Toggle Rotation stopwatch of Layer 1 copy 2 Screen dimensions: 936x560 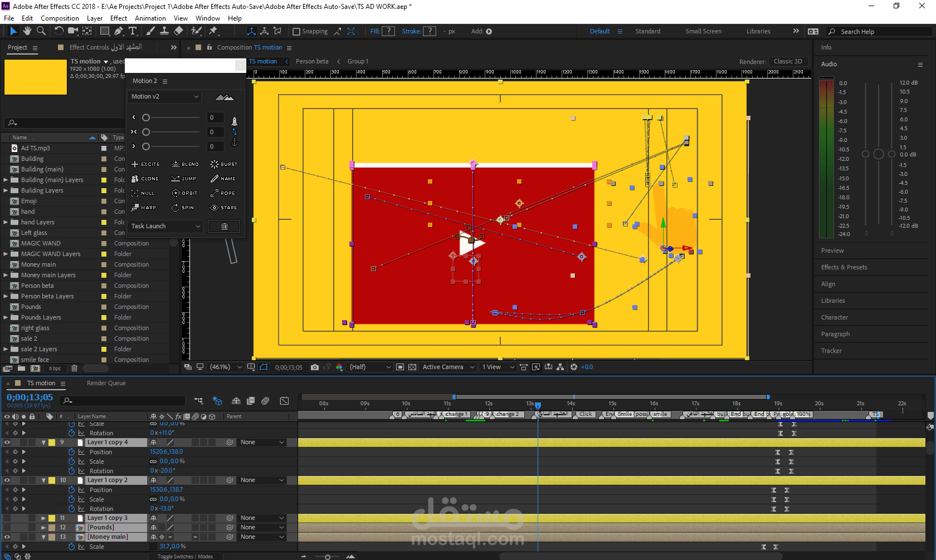(71, 509)
